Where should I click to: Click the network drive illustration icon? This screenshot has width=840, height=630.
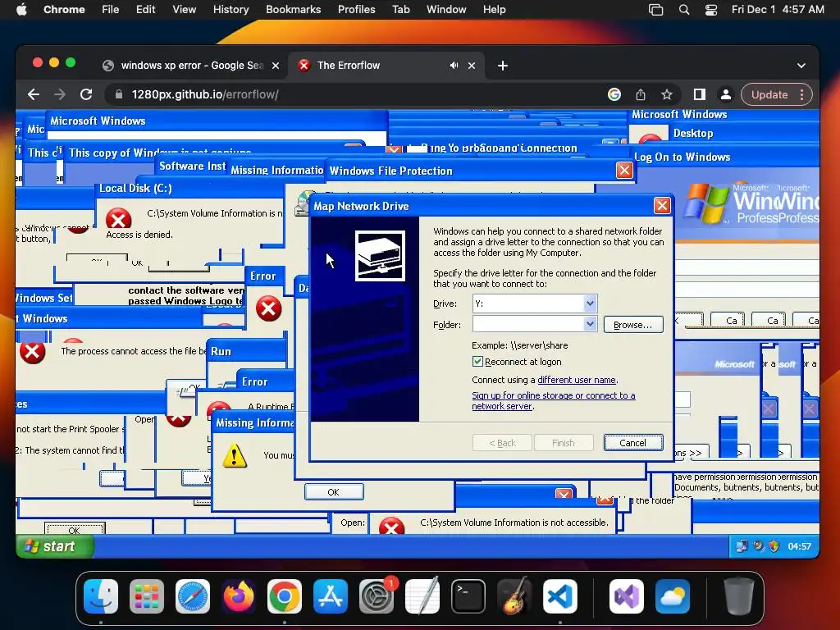tap(380, 256)
